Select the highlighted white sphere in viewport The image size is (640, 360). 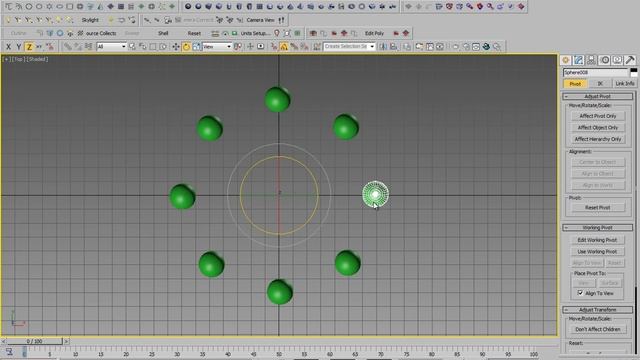tap(376, 194)
